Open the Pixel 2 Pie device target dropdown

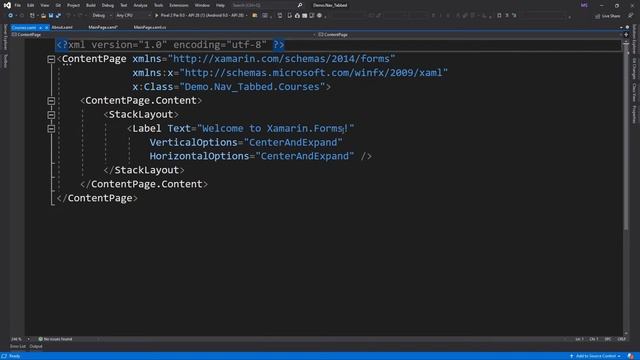coord(203,16)
